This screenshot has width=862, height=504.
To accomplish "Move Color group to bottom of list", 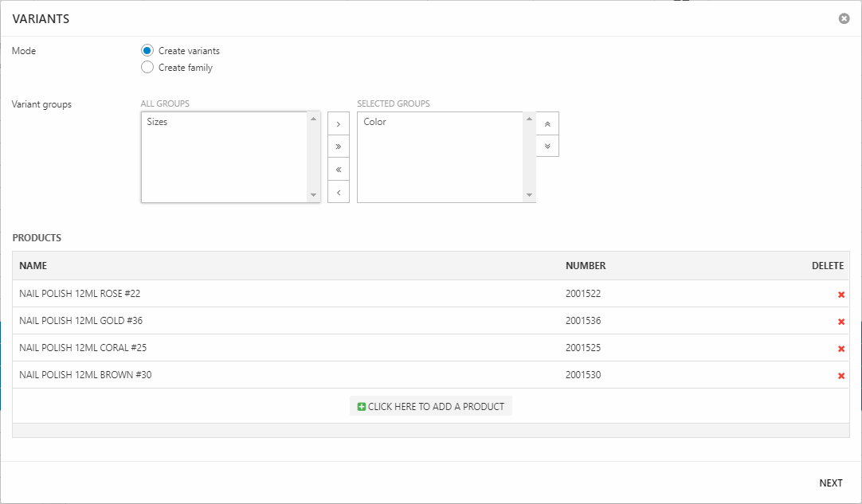I will click(x=547, y=146).
